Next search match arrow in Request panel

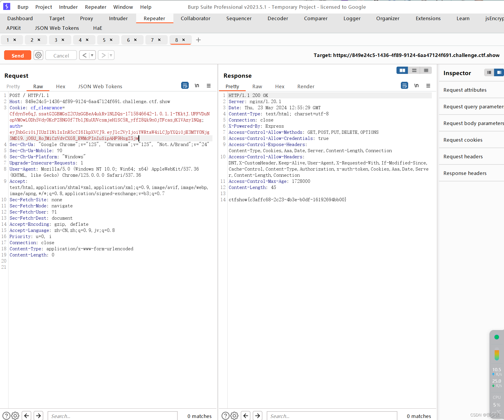tap(39, 416)
